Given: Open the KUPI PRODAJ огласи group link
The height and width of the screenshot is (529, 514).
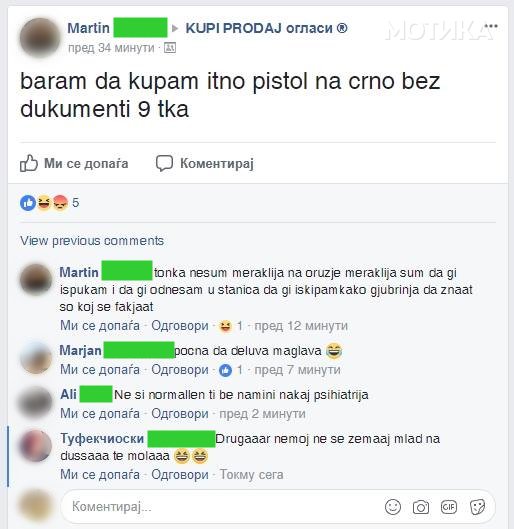Looking at the screenshot, I should coord(266,28).
